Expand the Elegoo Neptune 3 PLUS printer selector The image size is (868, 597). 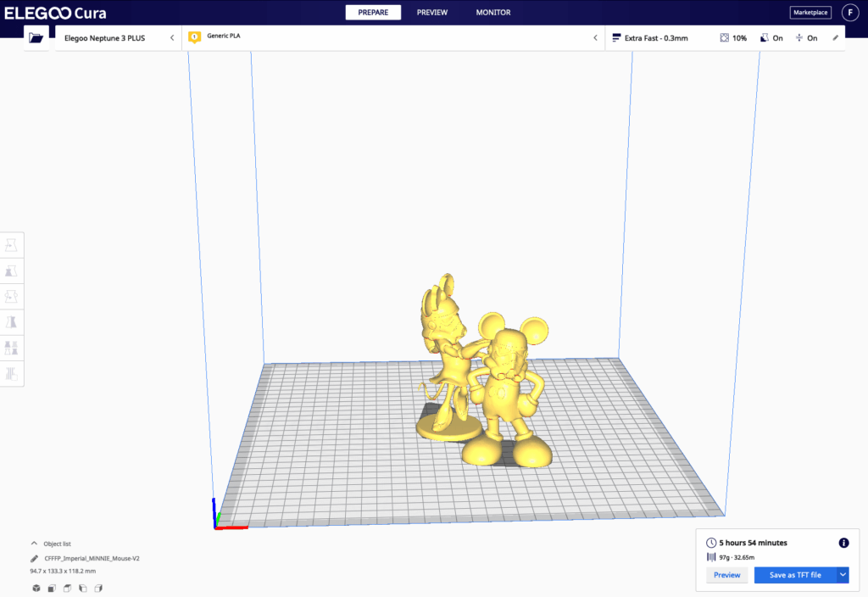(119, 38)
